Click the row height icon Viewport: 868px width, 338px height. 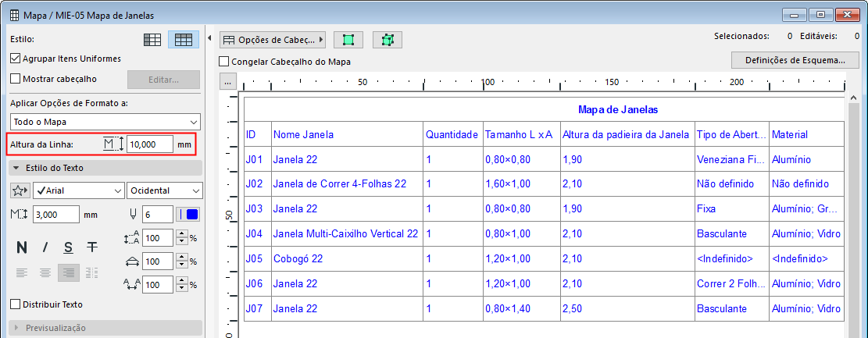(x=115, y=145)
